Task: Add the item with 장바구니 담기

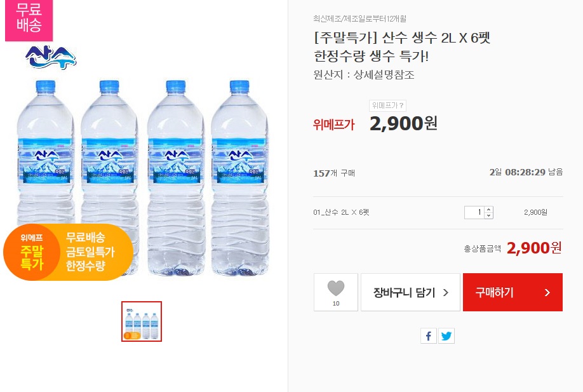Action: [x=410, y=293]
